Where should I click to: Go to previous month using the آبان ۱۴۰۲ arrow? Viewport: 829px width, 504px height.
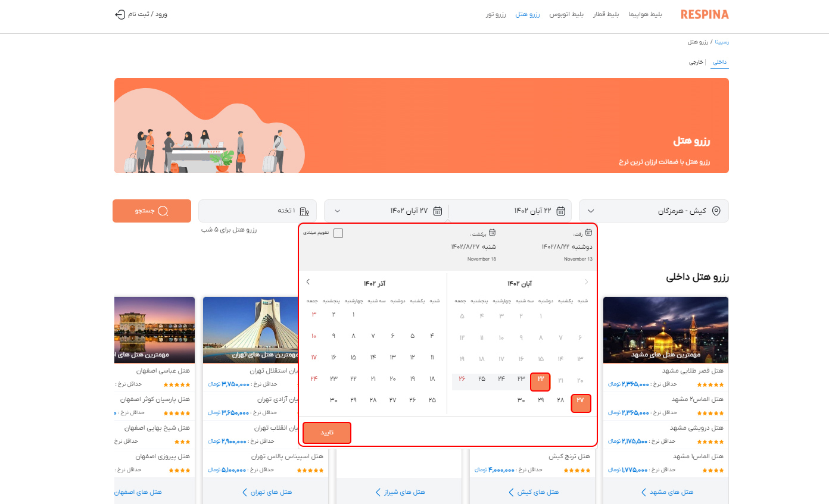(586, 282)
